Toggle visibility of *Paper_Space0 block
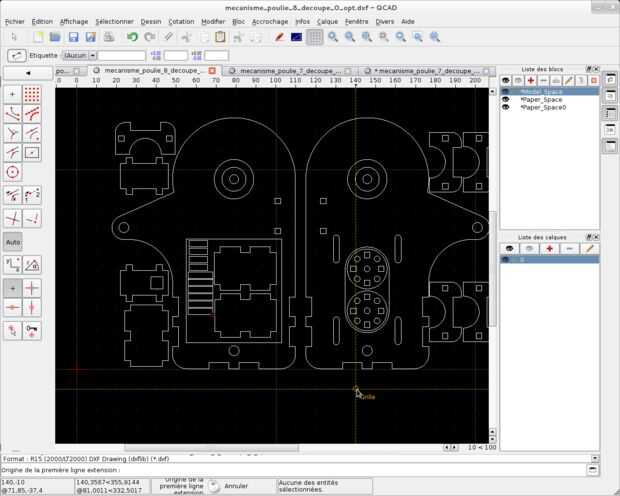 (507, 107)
